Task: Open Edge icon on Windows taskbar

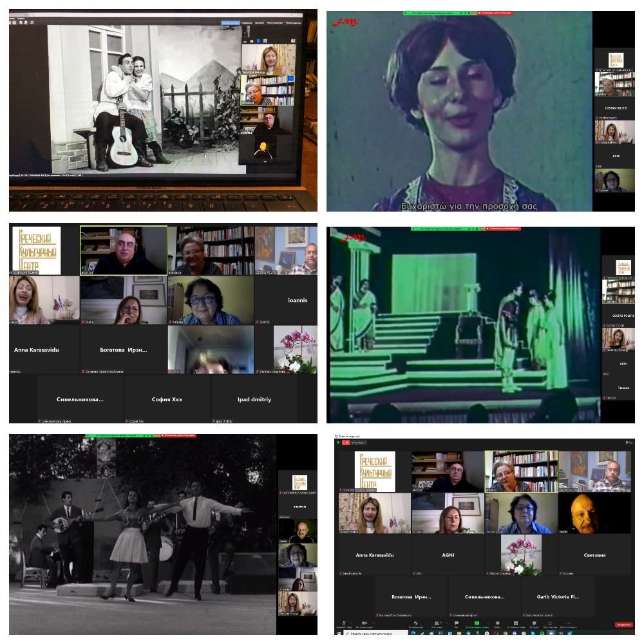Action: 413,634
